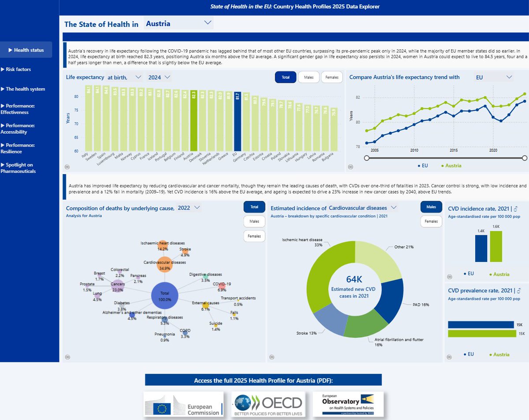Show Females in composition of deaths panel

click(x=254, y=236)
